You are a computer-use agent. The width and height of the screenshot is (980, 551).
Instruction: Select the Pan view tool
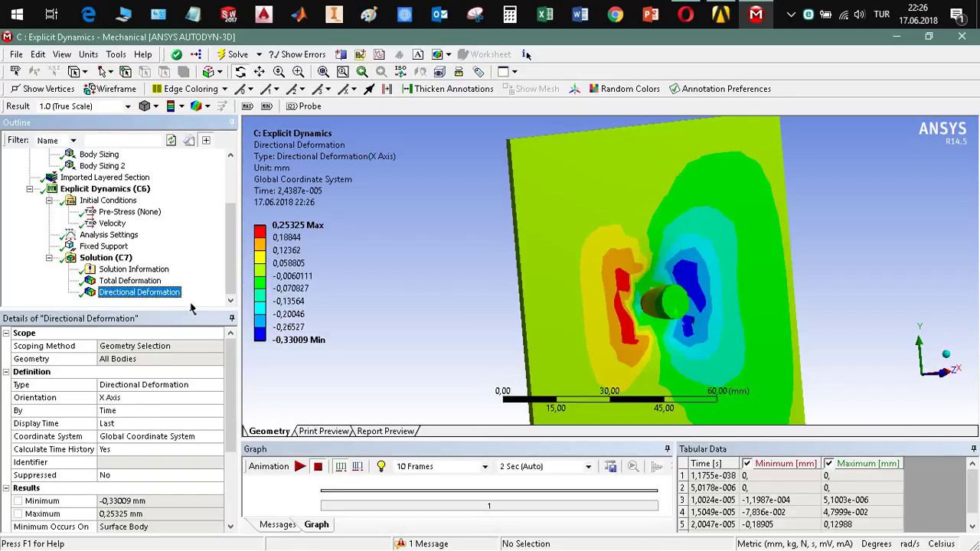pyautogui.click(x=260, y=72)
